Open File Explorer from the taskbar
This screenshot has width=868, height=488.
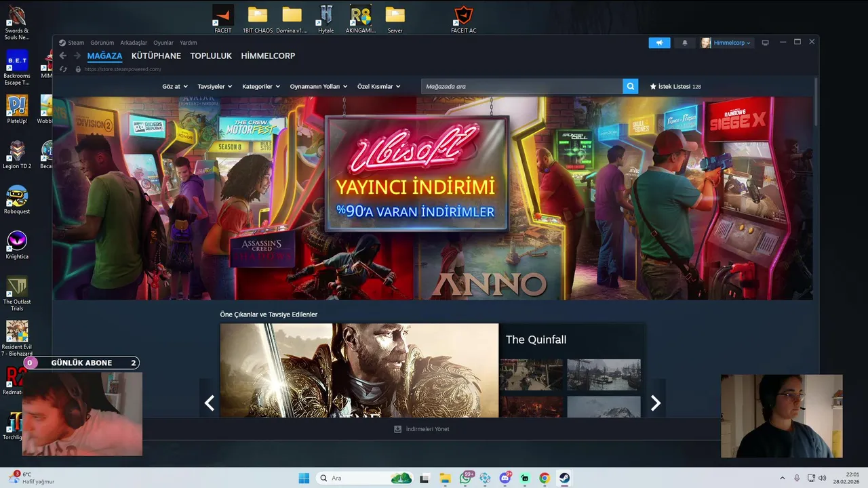tap(445, 478)
